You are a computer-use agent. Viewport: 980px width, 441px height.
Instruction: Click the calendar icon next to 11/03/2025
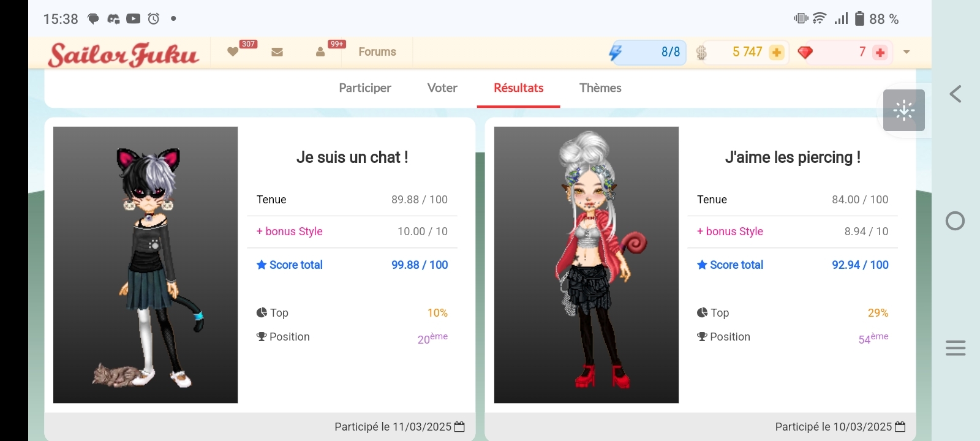[459, 426]
